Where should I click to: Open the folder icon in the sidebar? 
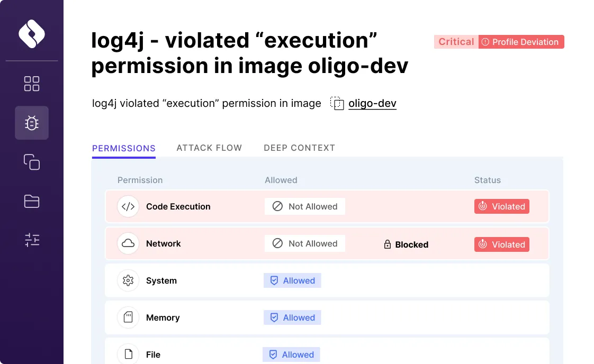(x=32, y=201)
